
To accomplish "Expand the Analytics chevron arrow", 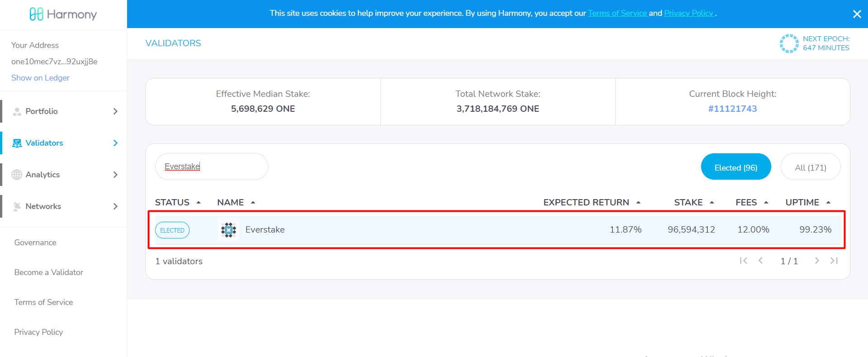I will click(115, 175).
